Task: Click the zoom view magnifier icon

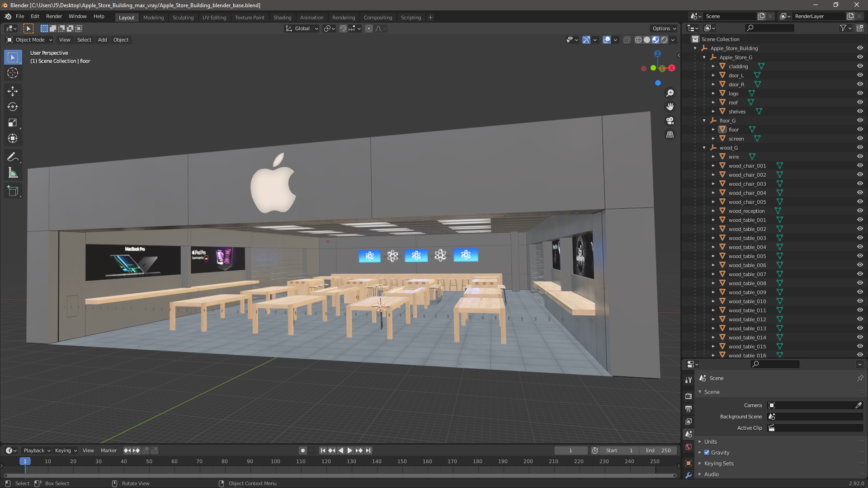Action: point(670,93)
